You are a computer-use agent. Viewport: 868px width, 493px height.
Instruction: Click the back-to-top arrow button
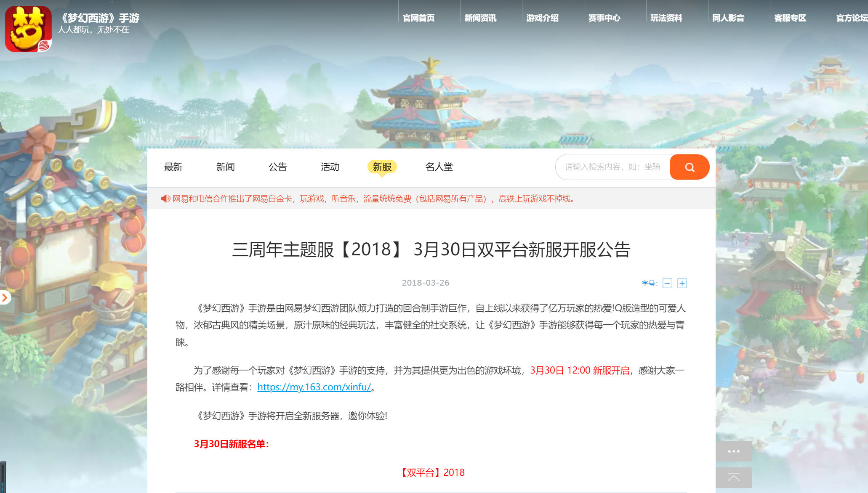click(733, 477)
